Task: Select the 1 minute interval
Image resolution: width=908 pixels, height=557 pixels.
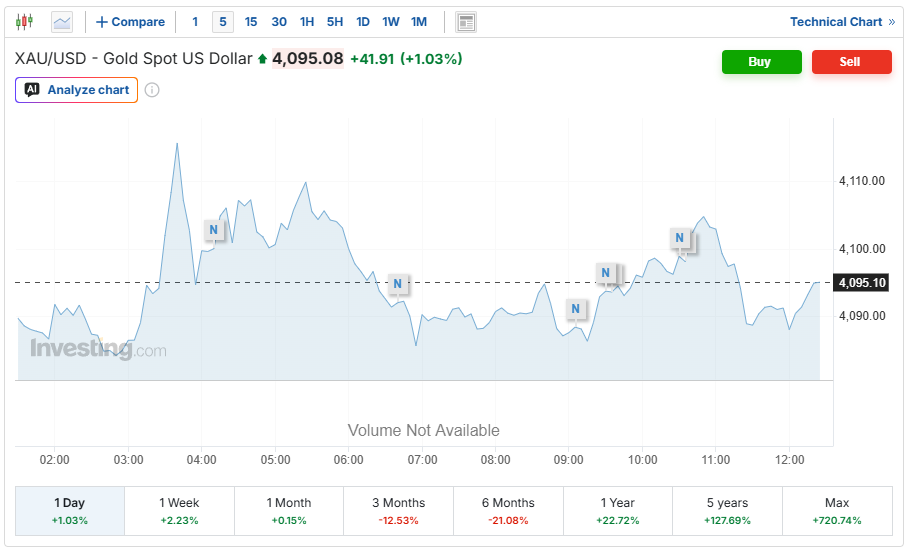Action: click(x=195, y=22)
